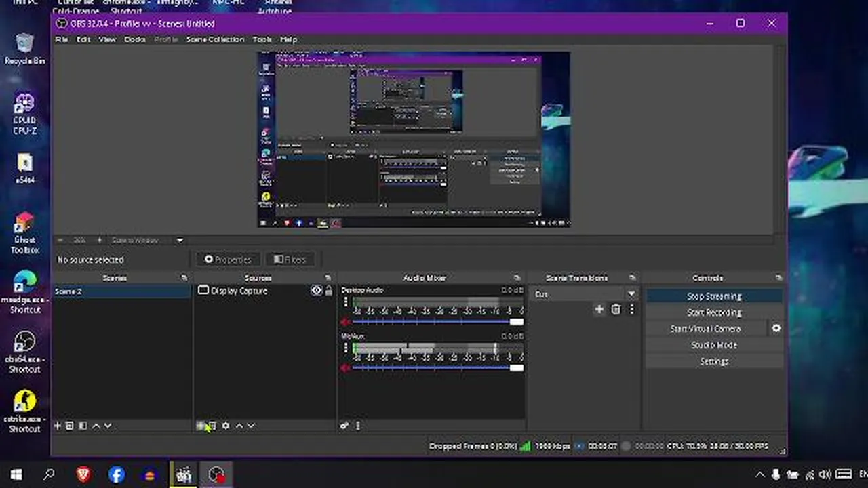868x488 pixels.
Task: Float the Scenes dock with its pop-out icon
Action: 184,278
